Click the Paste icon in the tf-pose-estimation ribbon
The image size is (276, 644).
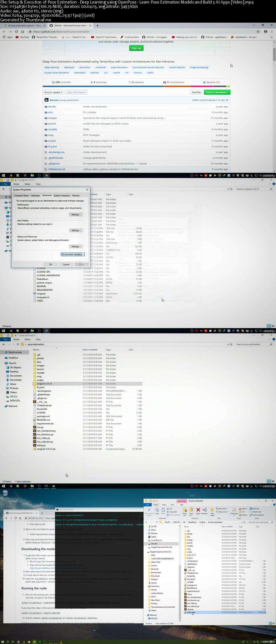pyautogui.click(x=163, y=511)
